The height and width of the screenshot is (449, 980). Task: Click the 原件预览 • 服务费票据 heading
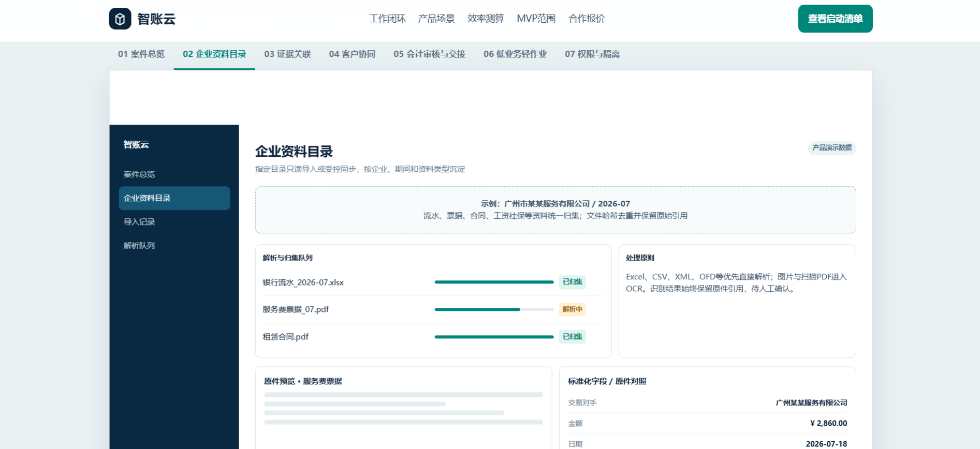click(x=303, y=381)
